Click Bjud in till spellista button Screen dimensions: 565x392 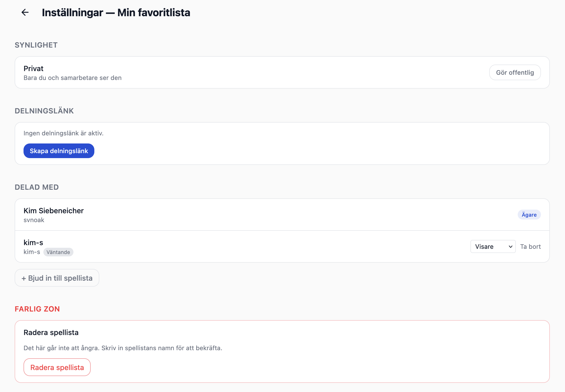(x=57, y=278)
